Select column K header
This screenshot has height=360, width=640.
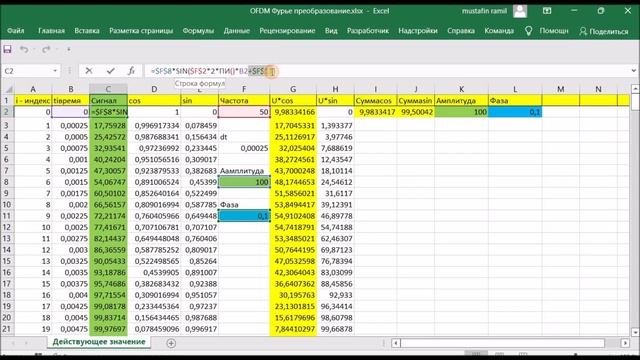coord(461,89)
